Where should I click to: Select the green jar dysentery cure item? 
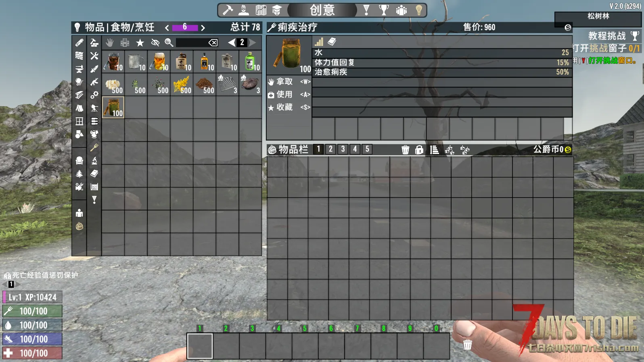pyautogui.click(x=113, y=107)
